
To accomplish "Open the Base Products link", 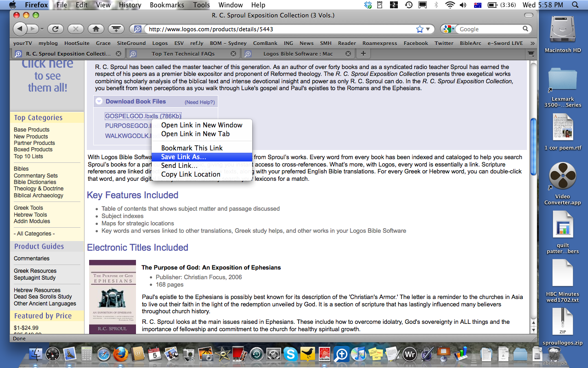I will (32, 130).
